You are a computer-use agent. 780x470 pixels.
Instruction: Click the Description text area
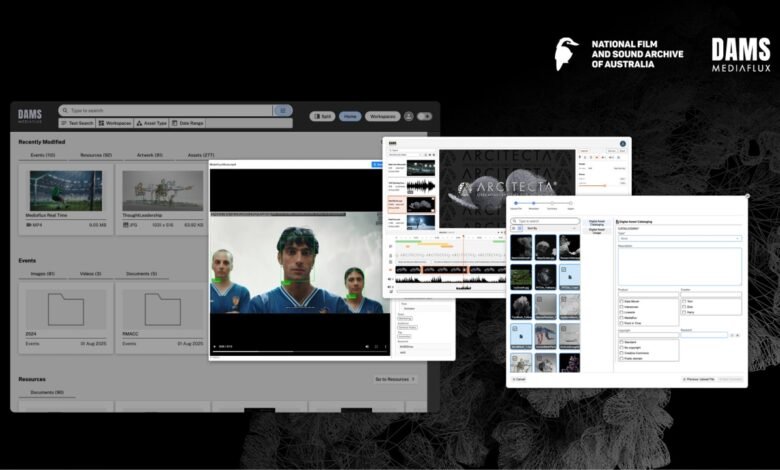coord(679,267)
